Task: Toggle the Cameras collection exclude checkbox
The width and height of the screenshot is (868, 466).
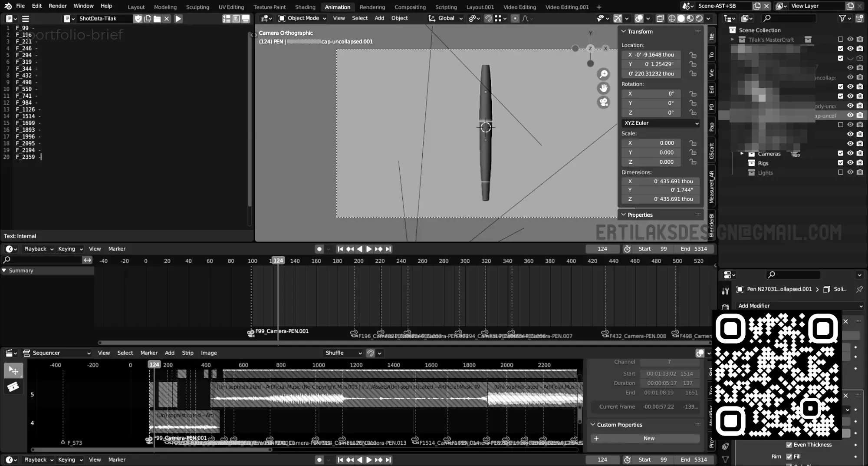Action: tap(840, 154)
